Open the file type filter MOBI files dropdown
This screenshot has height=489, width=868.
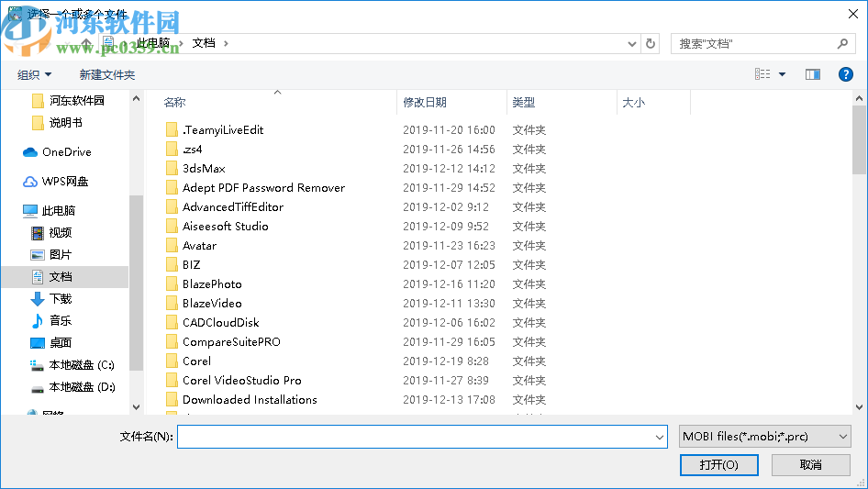pyautogui.click(x=764, y=437)
